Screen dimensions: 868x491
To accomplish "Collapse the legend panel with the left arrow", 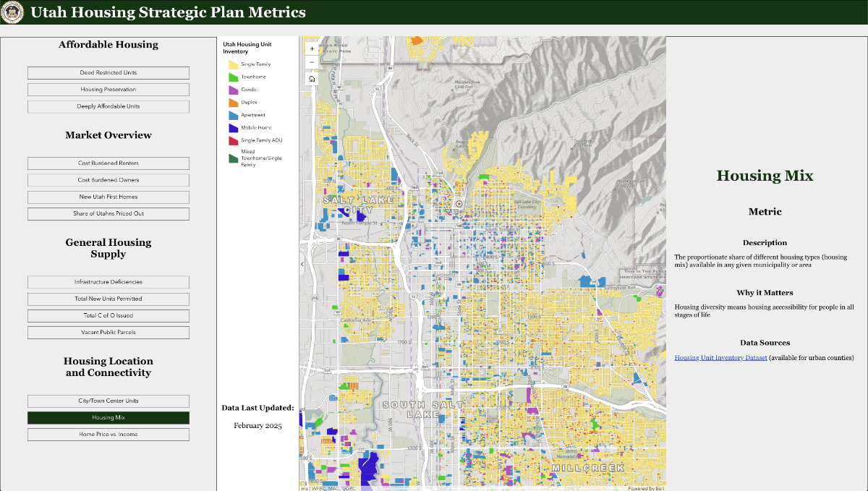I will [x=303, y=265].
